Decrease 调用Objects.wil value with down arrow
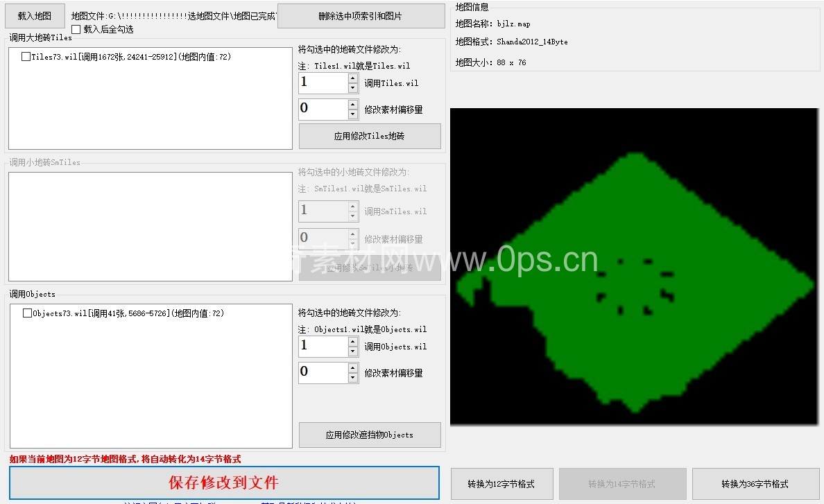The width and height of the screenshot is (824, 504). point(353,351)
